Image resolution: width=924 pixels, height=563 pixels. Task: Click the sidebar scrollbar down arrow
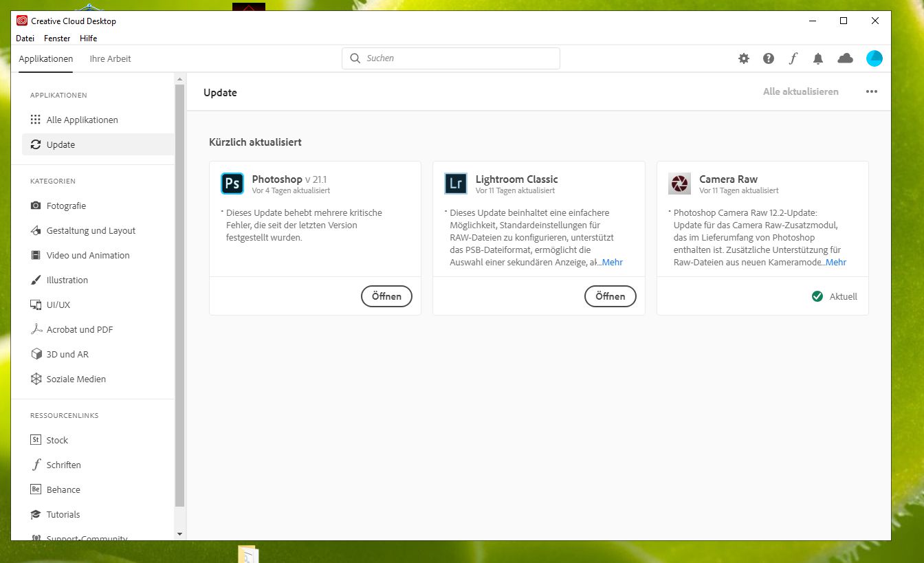180,534
